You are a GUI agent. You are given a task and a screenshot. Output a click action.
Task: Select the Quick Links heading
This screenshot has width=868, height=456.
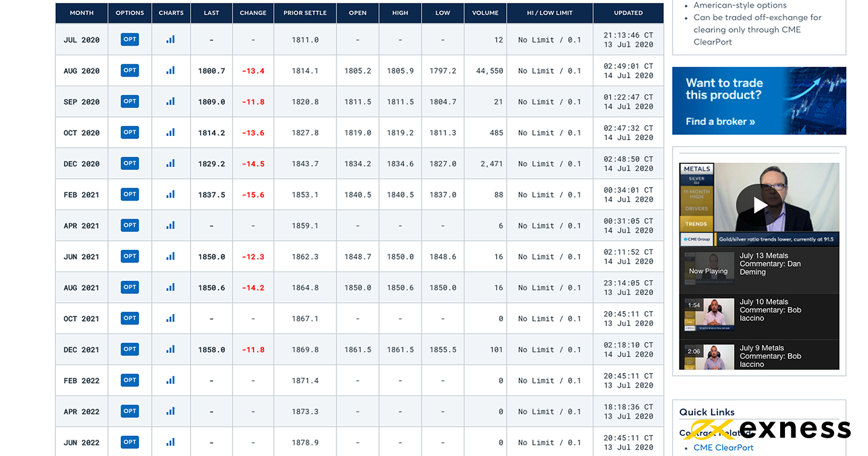click(x=707, y=412)
